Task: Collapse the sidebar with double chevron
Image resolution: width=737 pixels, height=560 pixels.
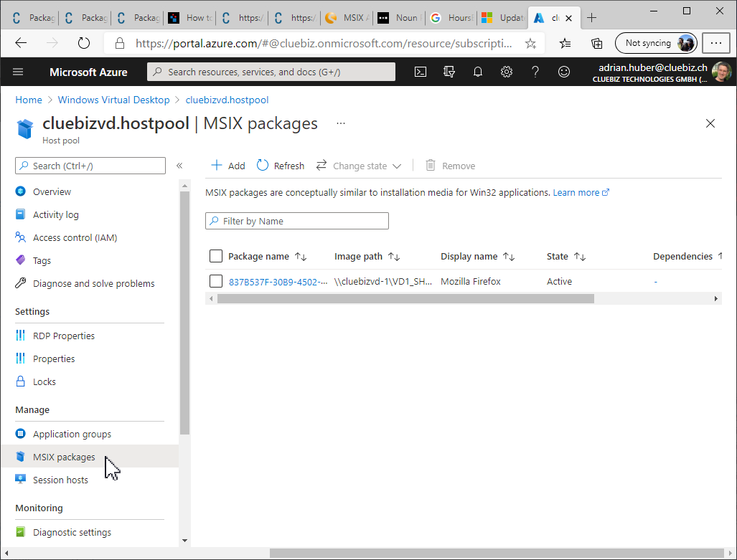Action: click(x=179, y=166)
